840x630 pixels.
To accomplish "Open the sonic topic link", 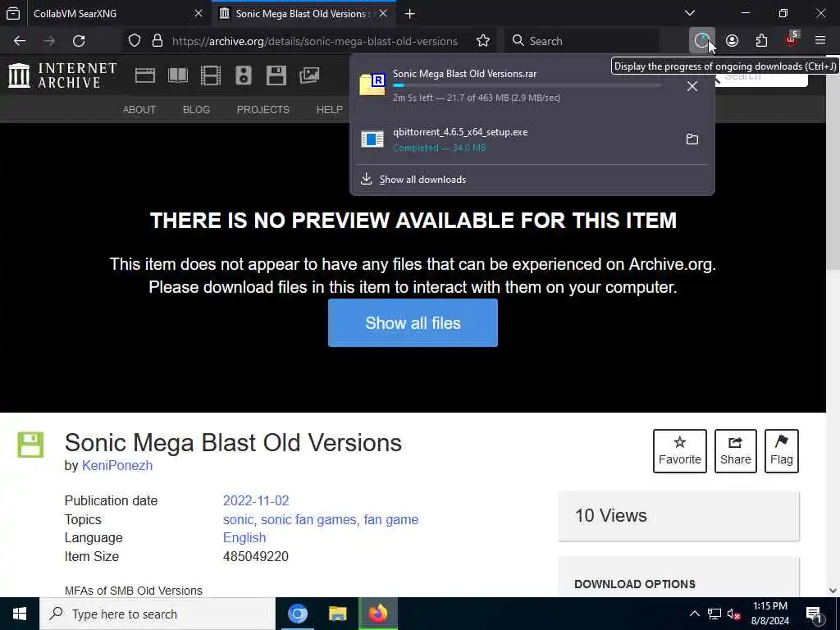I will click(239, 519).
